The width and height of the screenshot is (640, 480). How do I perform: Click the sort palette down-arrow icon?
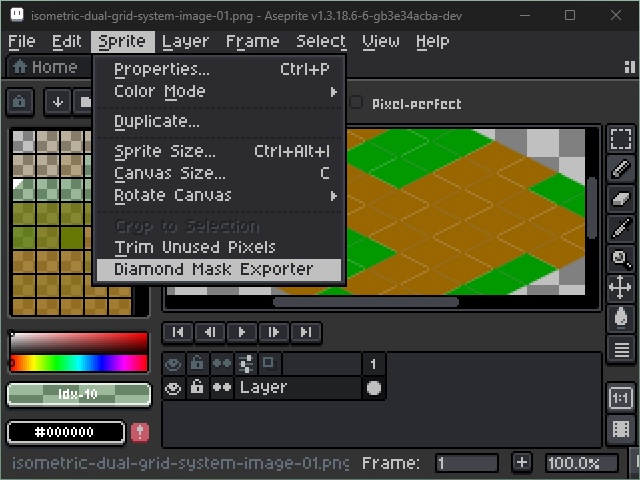pos(58,101)
